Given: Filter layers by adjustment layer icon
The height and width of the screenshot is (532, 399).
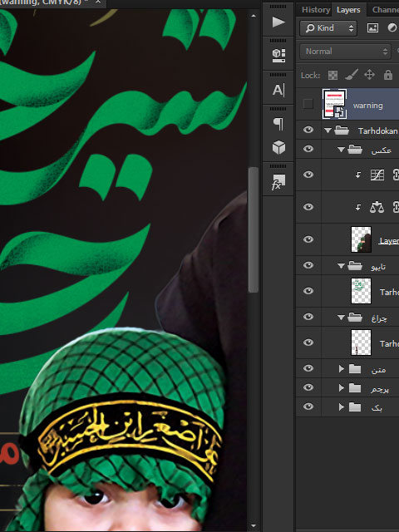Looking at the screenshot, I should pyautogui.click(x=392, y=27).
